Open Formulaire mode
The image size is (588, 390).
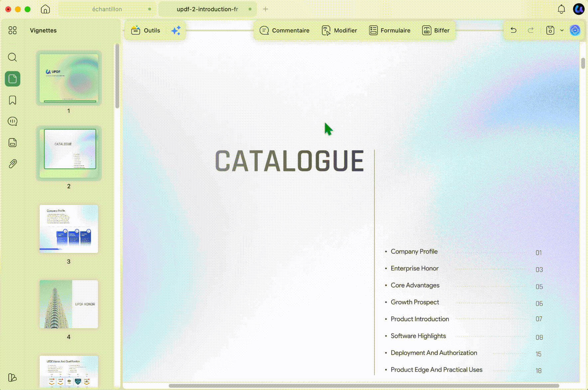point(389,30)
